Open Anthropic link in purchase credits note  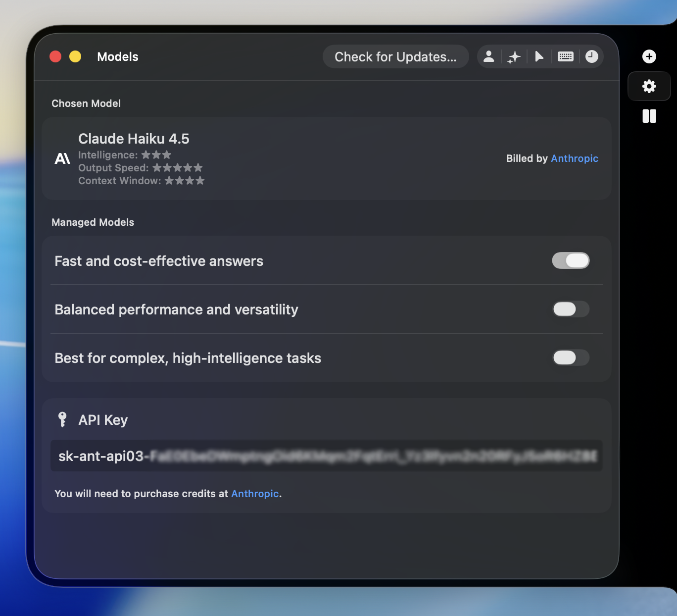(x=255, y=494)
